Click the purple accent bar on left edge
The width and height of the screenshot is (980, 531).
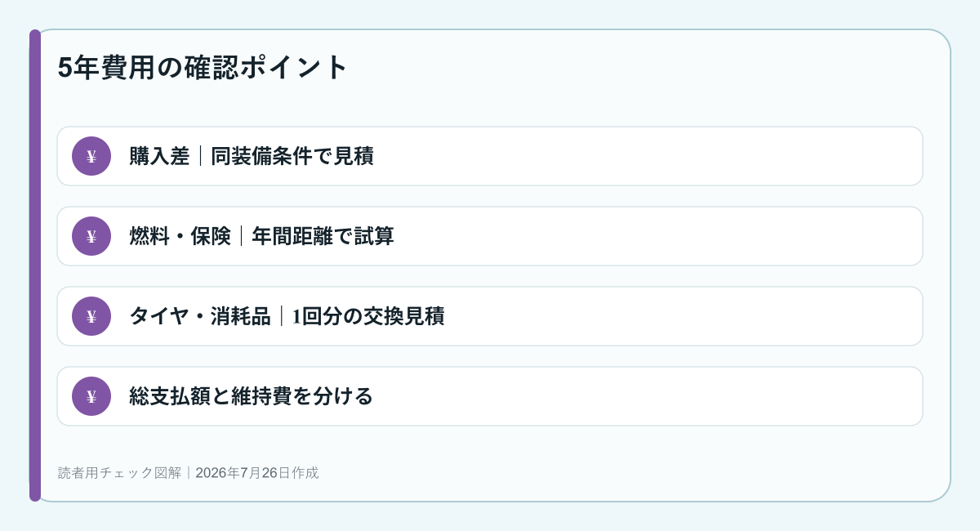(x=35, y=265)
